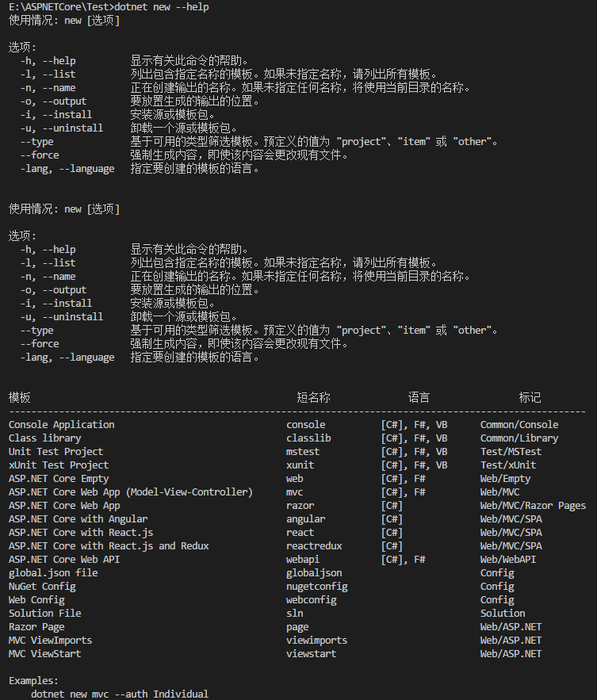Screen dimensions: 597x700
Task: Click 'Examples:' heading text
Action: pos(33,681)
